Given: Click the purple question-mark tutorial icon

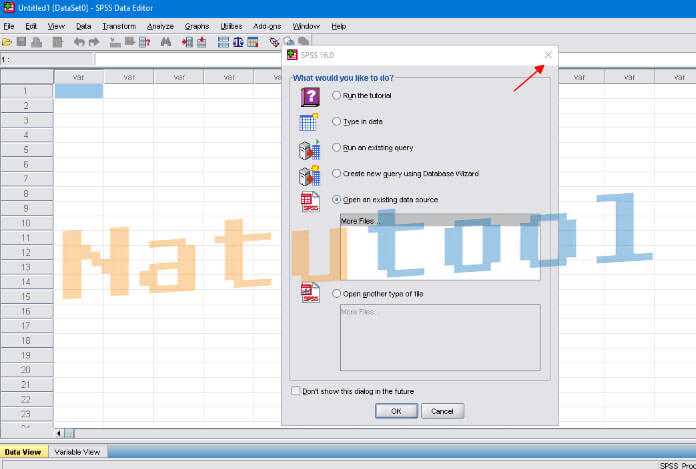Looking at the screenshot, I should (310, 97).
